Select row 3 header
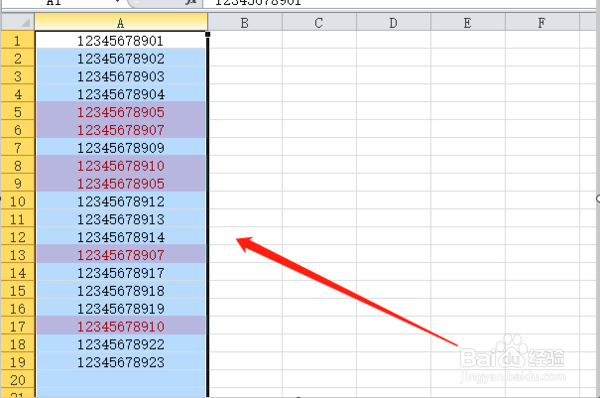This screenshot has height=398, width=600. (x=18, y=76)
